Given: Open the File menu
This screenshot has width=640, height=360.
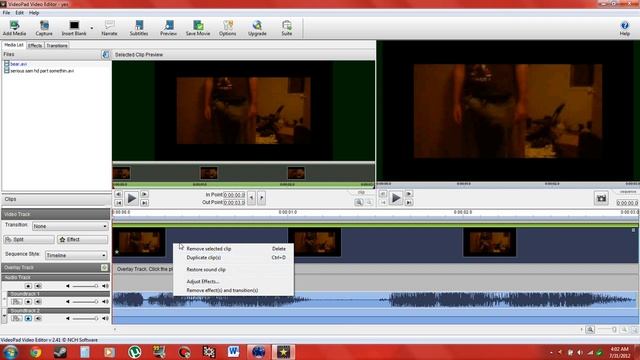Looking at the screenshot, I should click(x=6, y=13).
